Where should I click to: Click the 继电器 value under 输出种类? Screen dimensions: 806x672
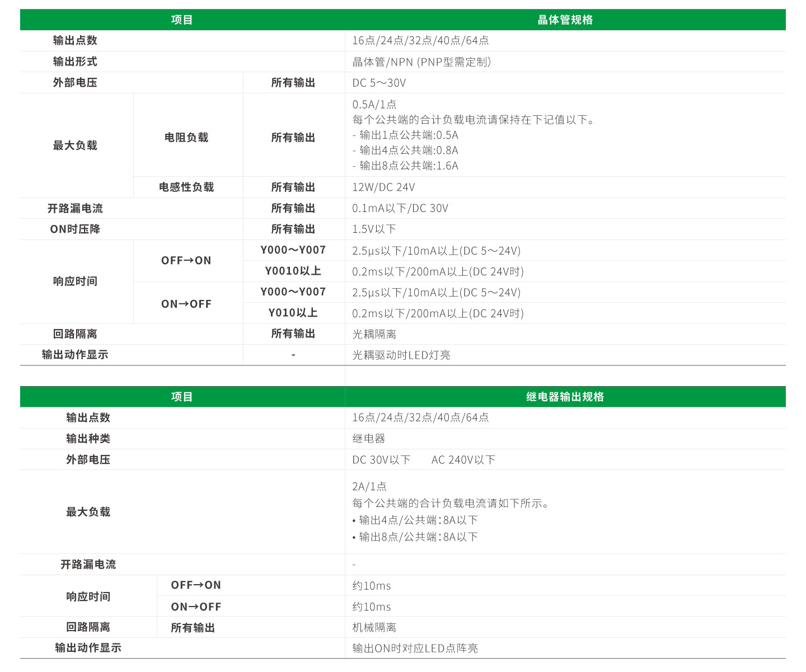click(x=368, y=439)
